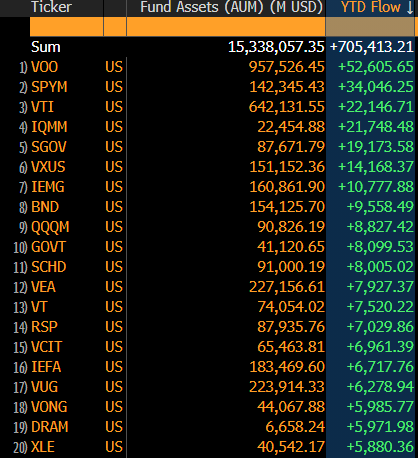
Task: Click VCIT's YTD flow +6,961.39
Action: [x=380, y=347]
